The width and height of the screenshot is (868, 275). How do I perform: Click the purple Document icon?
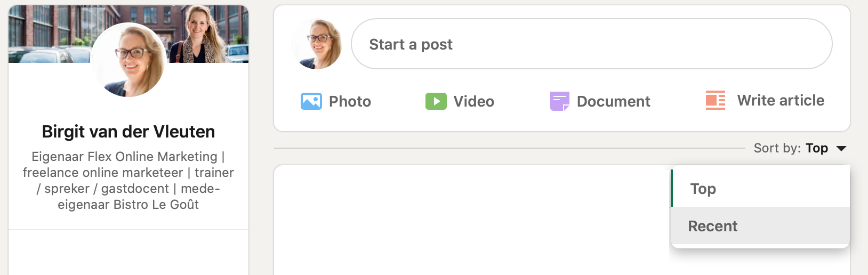[559, 101]
